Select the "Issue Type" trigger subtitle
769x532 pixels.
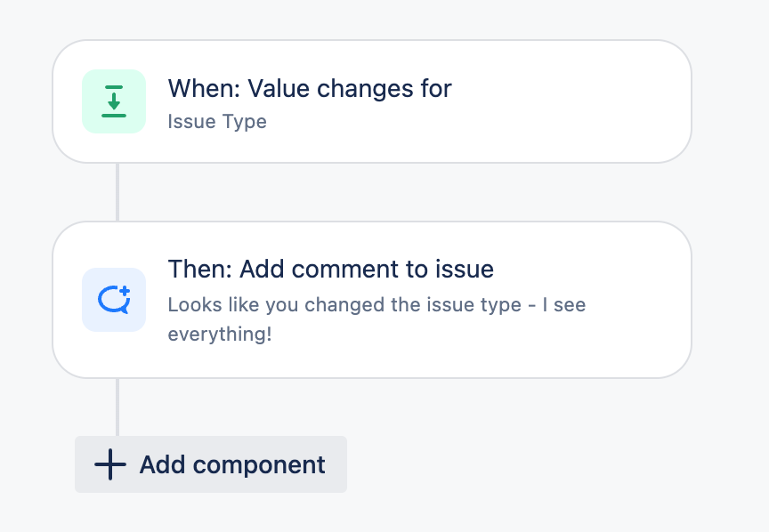[x=217, y=121]
